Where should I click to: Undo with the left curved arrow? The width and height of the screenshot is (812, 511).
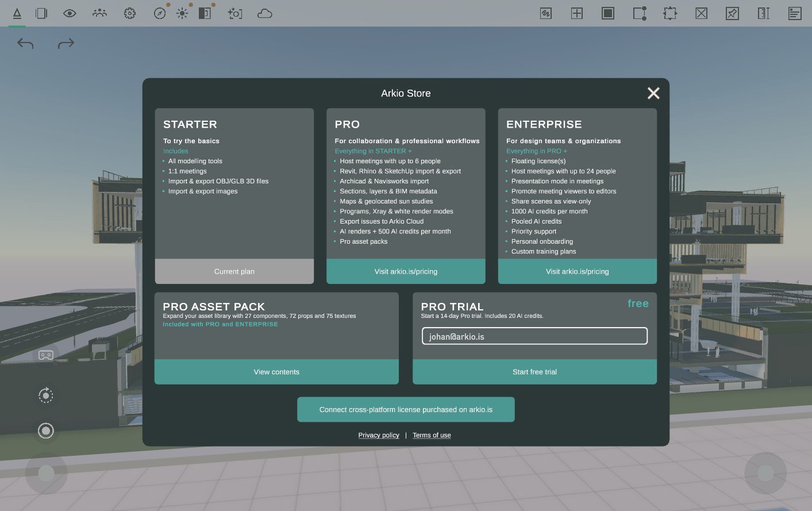point(25,43)
